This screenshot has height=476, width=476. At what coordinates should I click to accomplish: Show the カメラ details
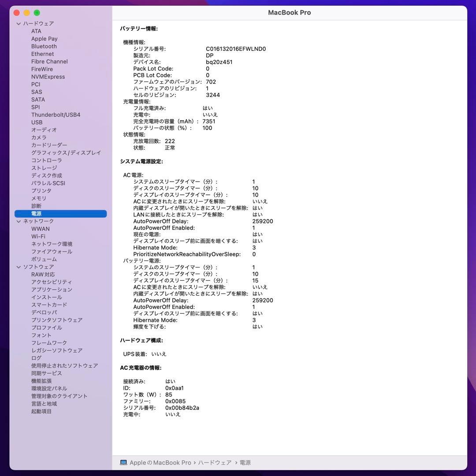(38, 138)
